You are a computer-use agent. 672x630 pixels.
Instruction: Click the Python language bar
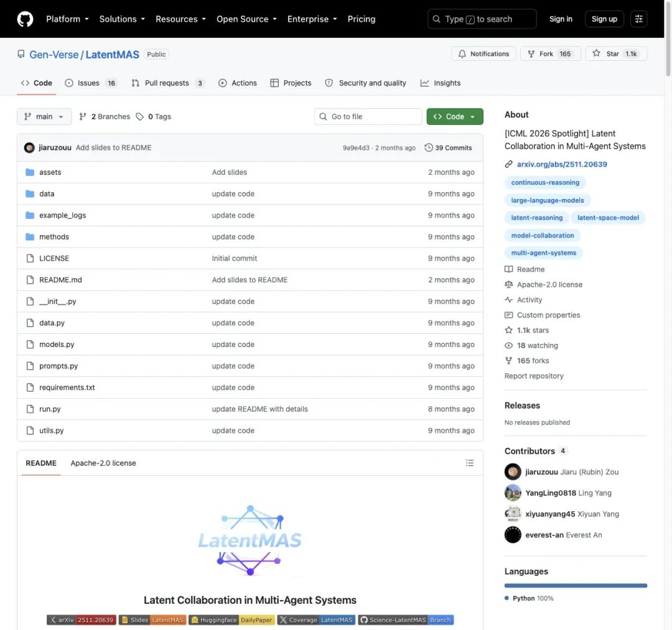[x=576, y=585]
